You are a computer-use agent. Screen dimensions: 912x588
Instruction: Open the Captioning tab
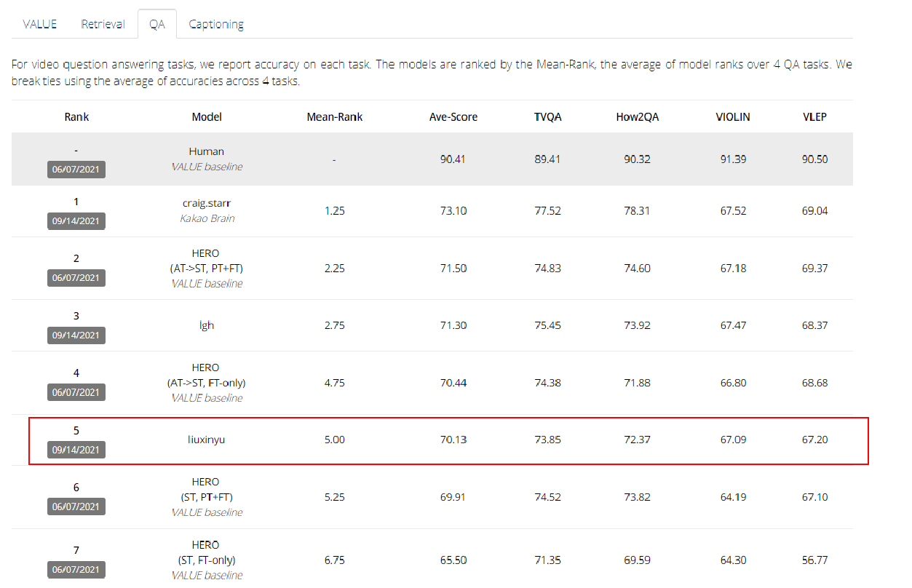point(216,24)
